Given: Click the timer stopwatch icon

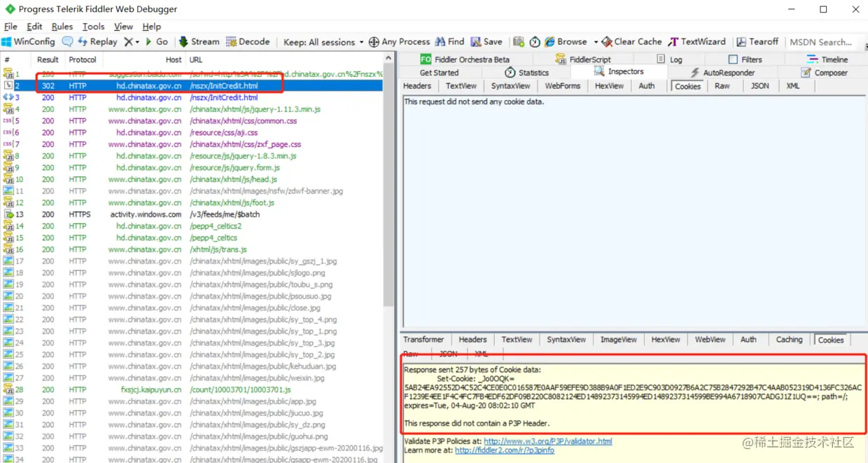Looking at the screenshot, I should (535, 42).
